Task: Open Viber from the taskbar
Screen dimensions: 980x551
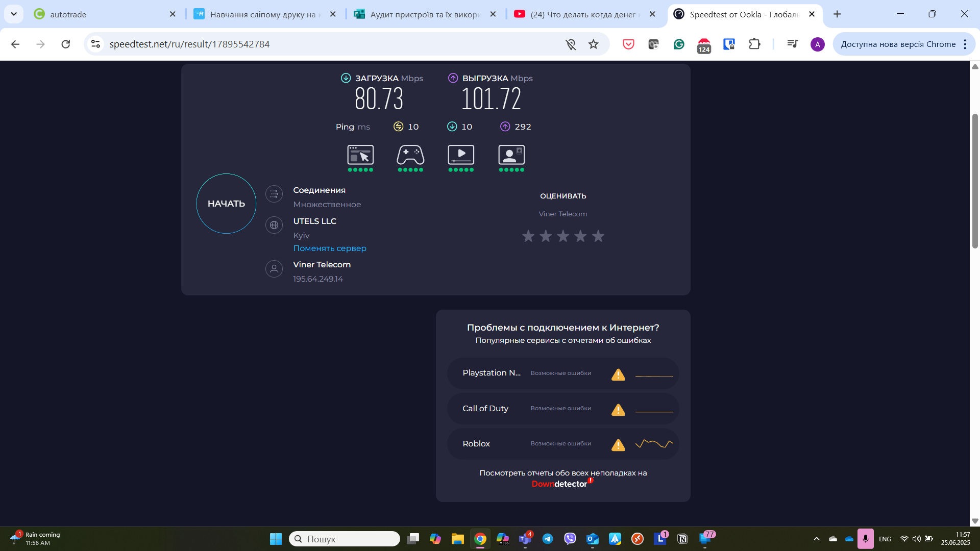Action: [x=570, y=539]
